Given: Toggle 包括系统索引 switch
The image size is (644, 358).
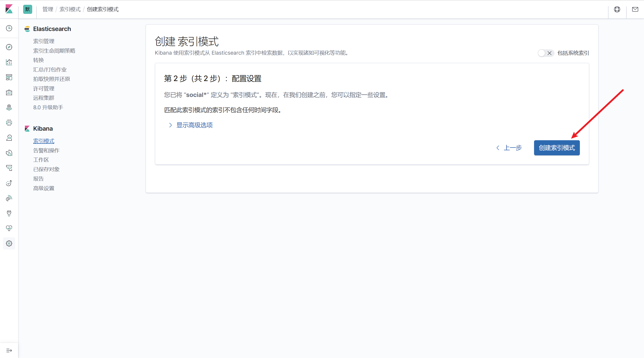Looking at the screenshot, I should 545,53.
